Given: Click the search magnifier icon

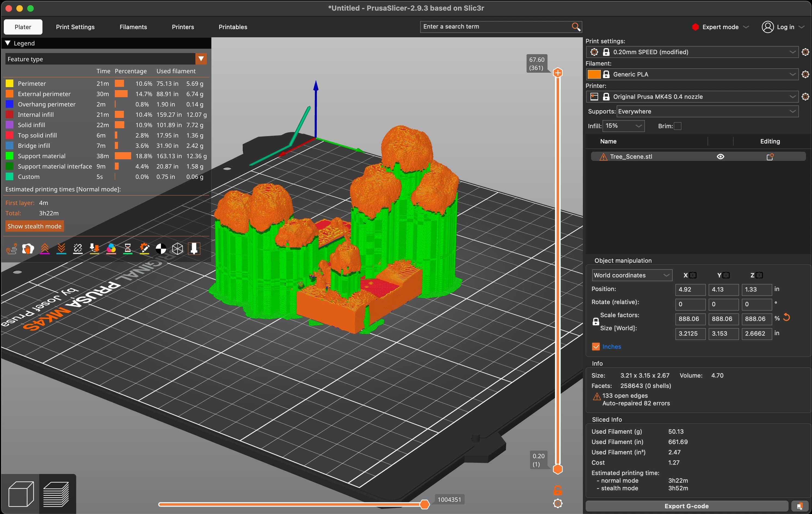Looking at the screenshot, I should pyautogui.click(x=576, y=27).
